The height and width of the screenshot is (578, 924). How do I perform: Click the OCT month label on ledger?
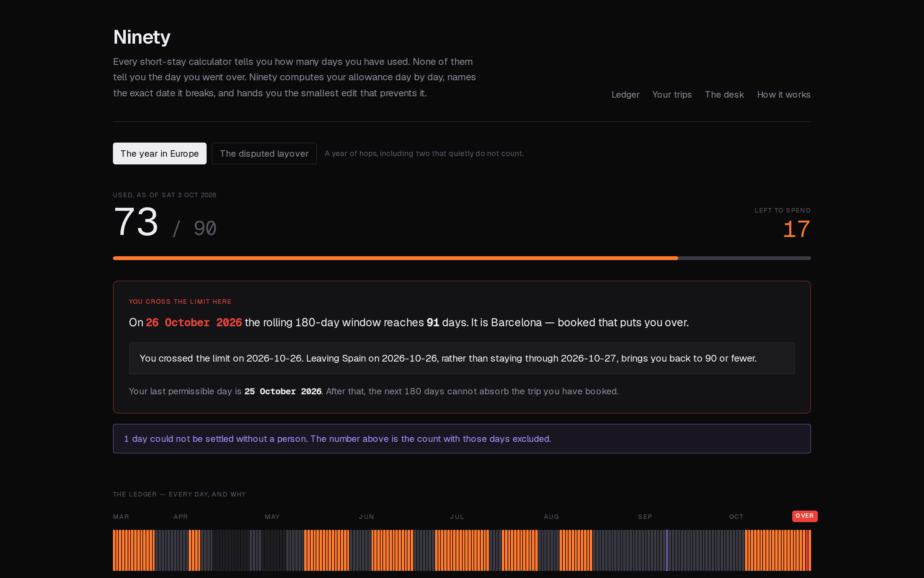tap(736, 516)
